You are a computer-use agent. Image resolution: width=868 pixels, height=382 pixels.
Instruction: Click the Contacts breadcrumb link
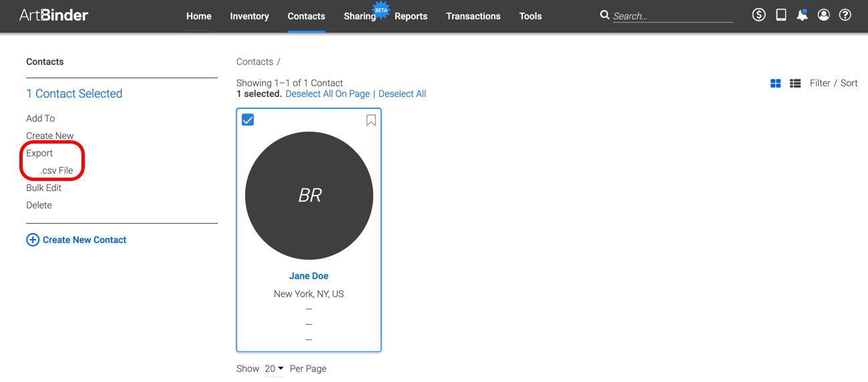(255, 61)
